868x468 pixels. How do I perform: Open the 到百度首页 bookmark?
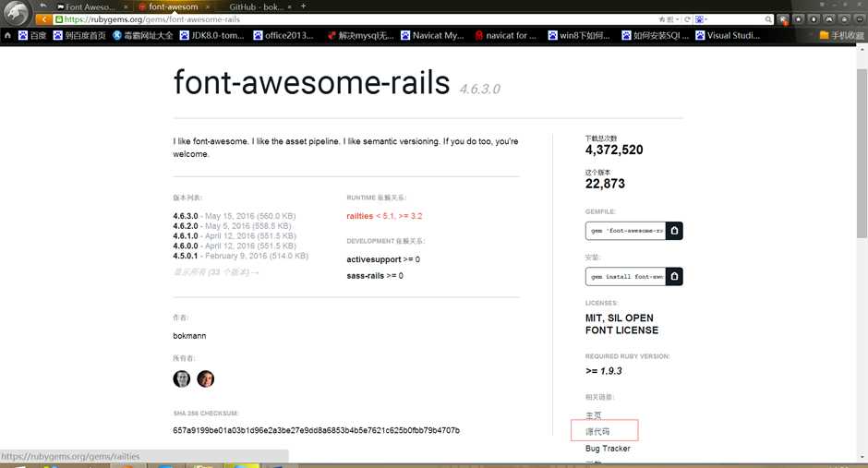pyautogui.click(x=79, y=35)
